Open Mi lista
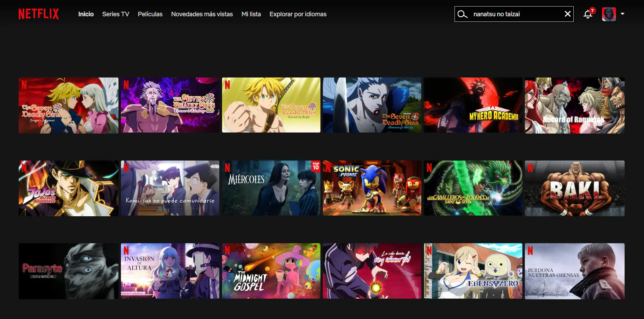Image resolution: width=644 pixels, height=319 pixels. 251,14
